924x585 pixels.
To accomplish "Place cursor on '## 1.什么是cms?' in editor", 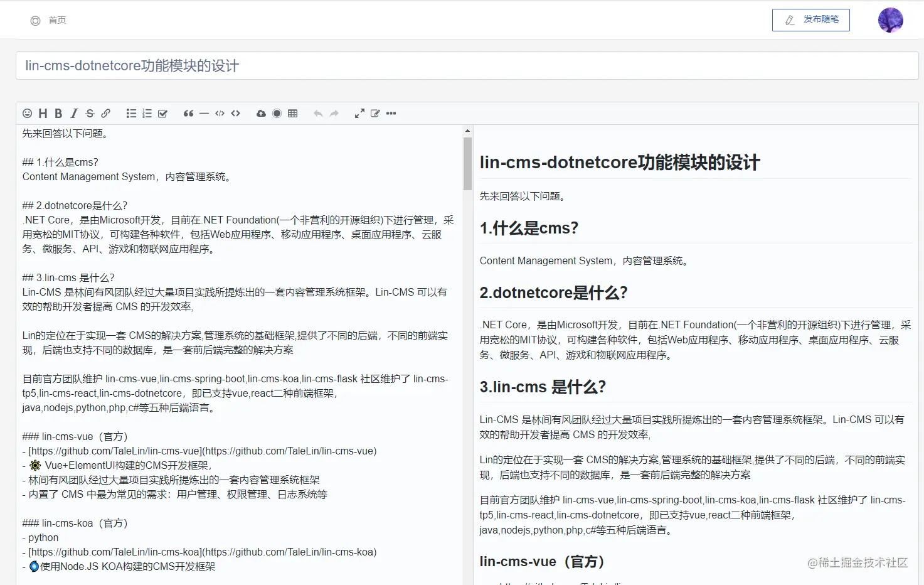I will coord(60,163).
